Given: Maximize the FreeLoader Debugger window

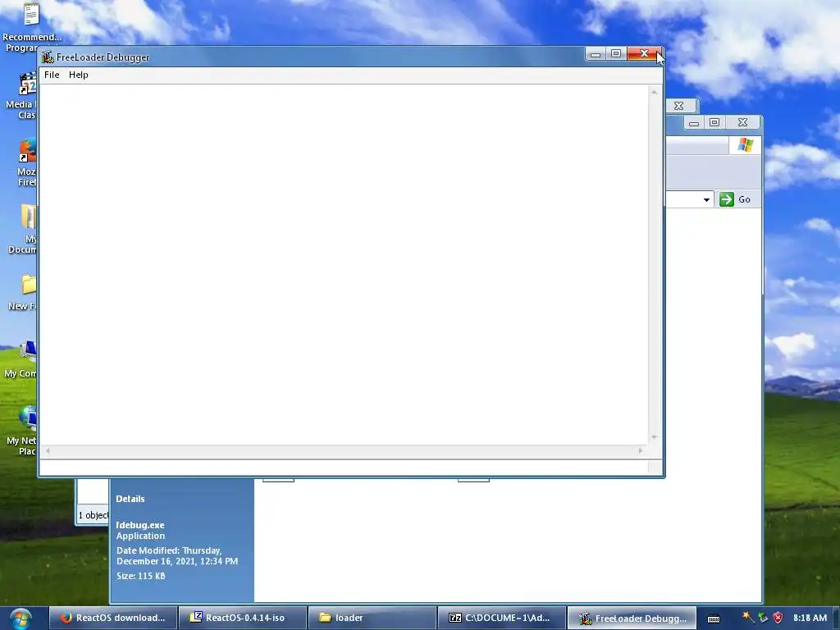Looking at the screenshot, I should click(x=616, y=53).
